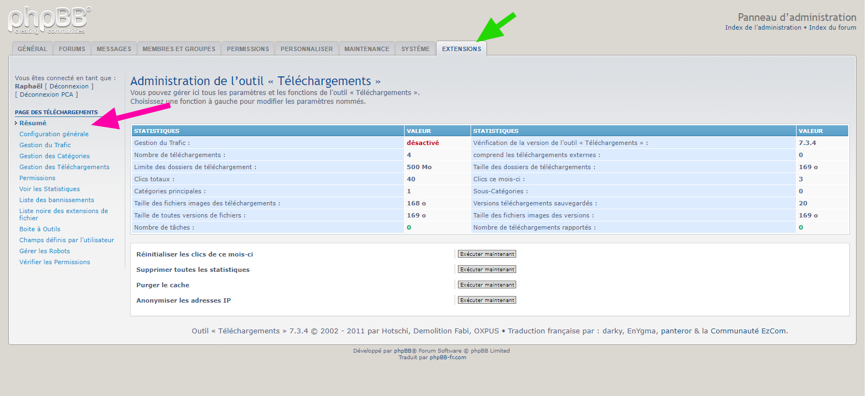Click Index de l'administration link
This screenshot has height=396, width=868.
coord(763,27)
